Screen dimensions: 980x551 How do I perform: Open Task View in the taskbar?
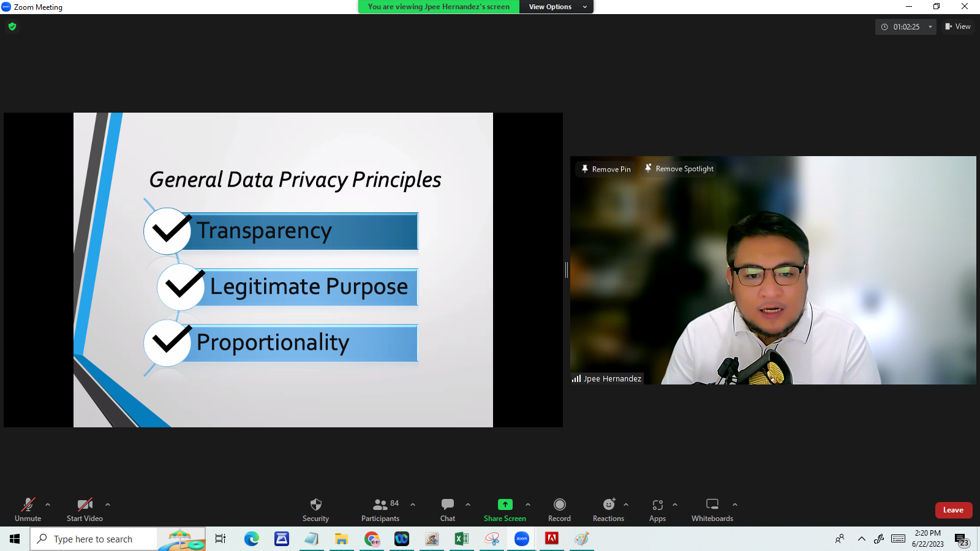click(221, 539)
